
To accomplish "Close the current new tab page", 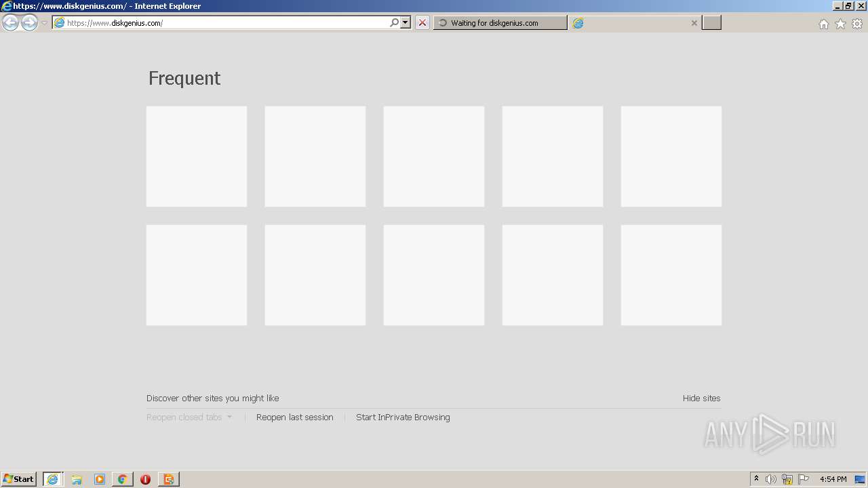I will click(694, 23).
